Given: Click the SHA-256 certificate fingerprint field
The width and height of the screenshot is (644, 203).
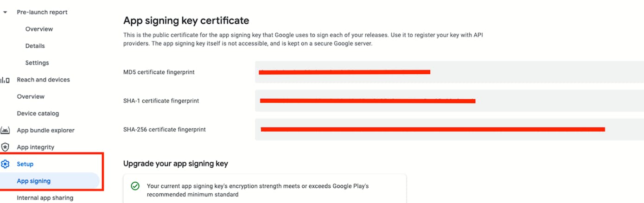Looking at the screenshot, I should (449, 129).
